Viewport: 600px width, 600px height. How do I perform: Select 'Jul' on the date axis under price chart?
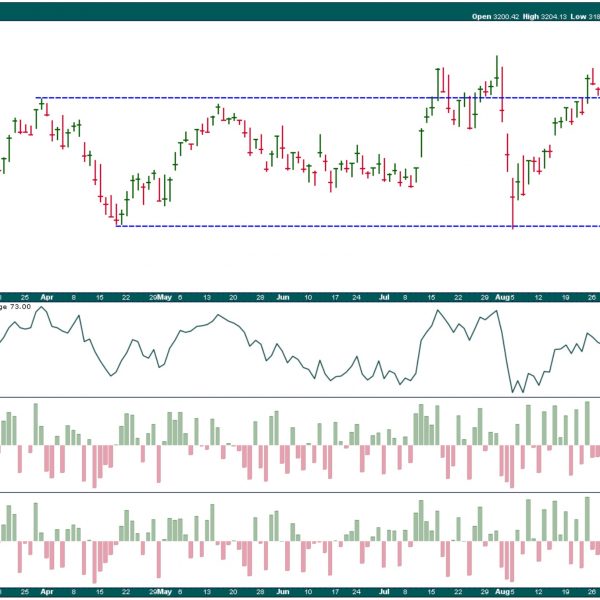coord(384,297)
